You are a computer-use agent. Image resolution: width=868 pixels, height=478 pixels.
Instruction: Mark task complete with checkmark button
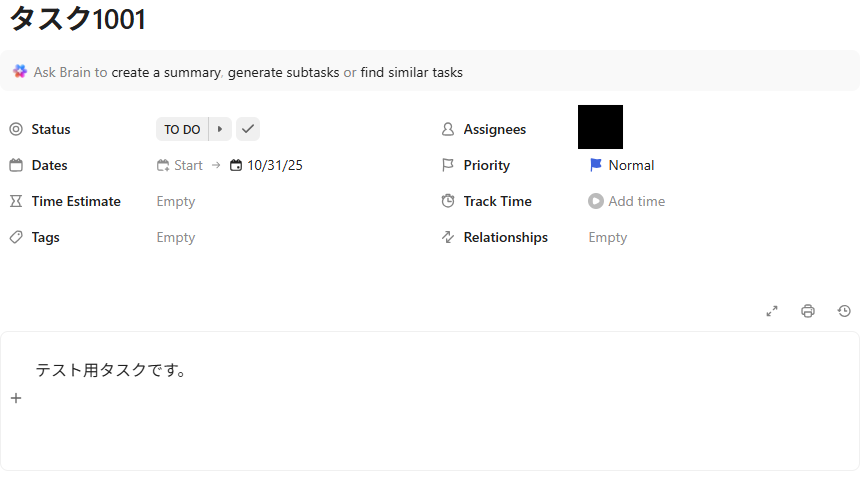(248, 129)
